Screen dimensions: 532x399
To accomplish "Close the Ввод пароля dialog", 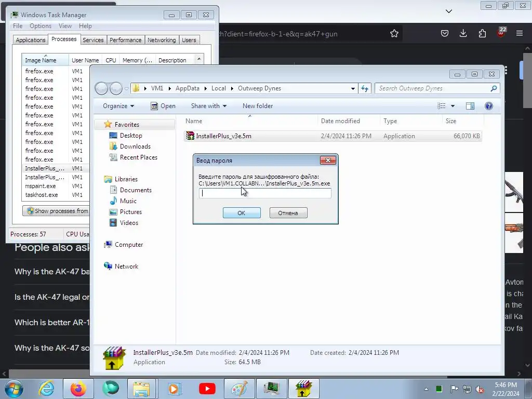I will (x=328, y=160).
